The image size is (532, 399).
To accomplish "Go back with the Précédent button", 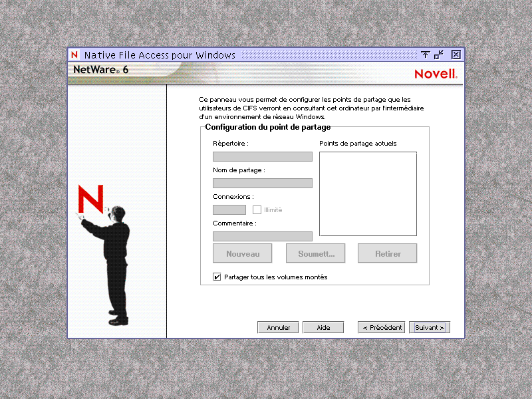I will (382, 327).
